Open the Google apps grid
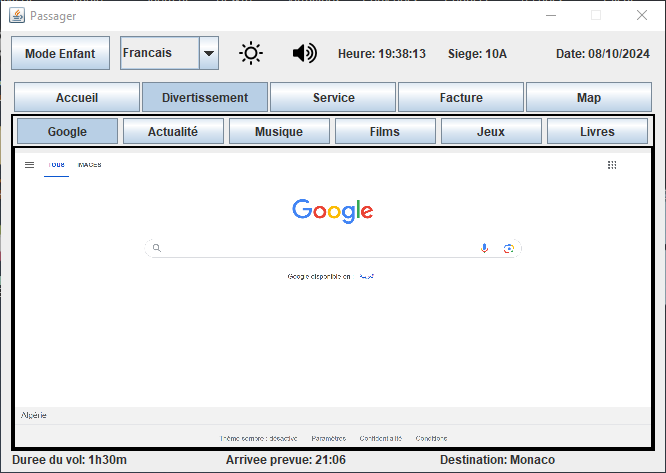The height and width of the screenshot is (473, 666). [612, 164]
